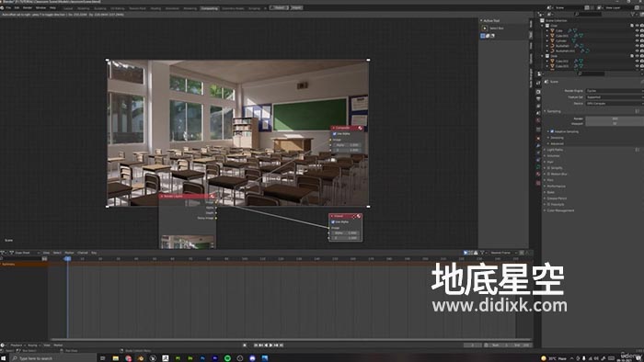The image size is (644, 362).
Task: Click the NurbsPath curve icon in the outliner
Action: (x=552, y=46)
